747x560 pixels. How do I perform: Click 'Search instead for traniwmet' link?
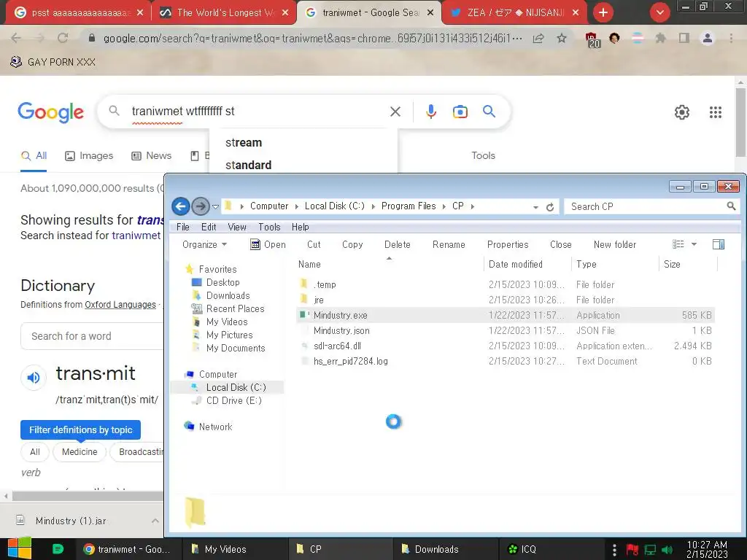(90, 236)
